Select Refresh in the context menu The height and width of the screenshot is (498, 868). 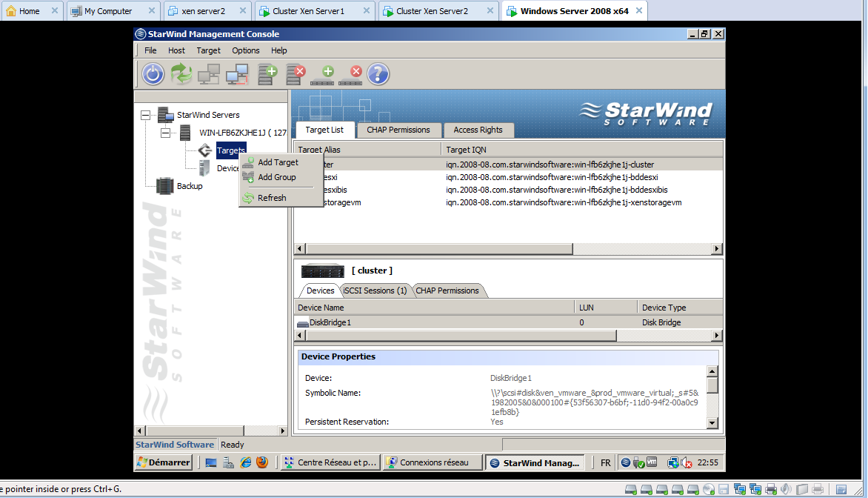point(272,198)
